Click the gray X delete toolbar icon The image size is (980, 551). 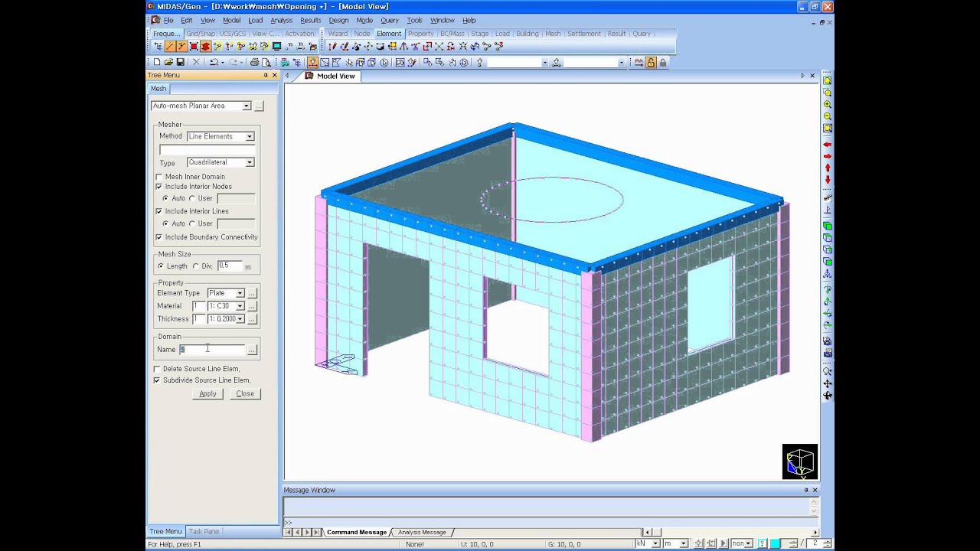(196, 62)
